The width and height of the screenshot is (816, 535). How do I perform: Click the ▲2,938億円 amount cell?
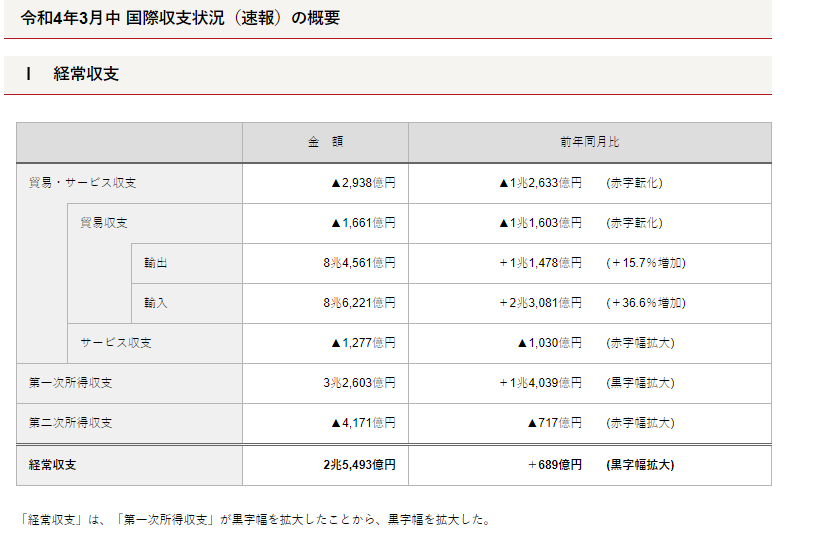pyautogui.click(x=363, y=183)
